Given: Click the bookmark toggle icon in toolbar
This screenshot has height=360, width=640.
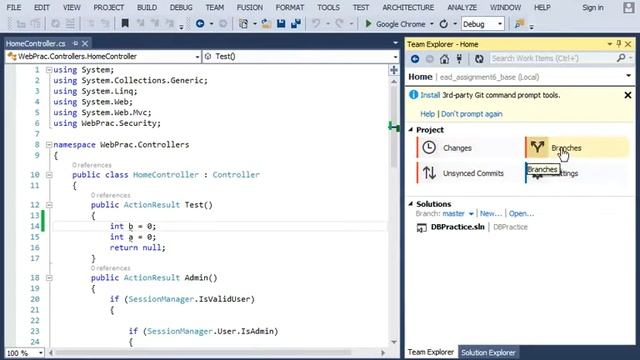Looking at the screenshot, I should click(x=125, y=24).
